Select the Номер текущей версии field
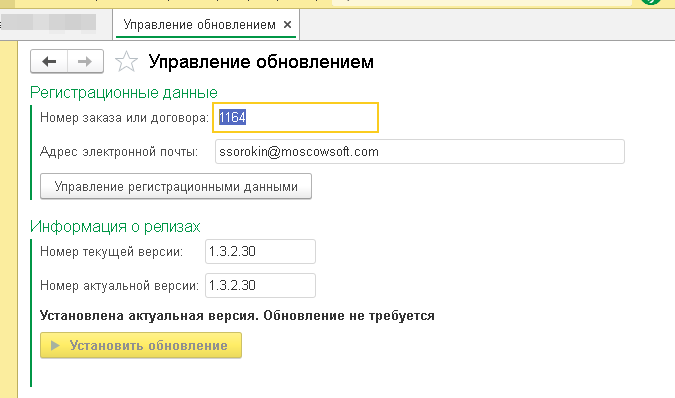 260,251
